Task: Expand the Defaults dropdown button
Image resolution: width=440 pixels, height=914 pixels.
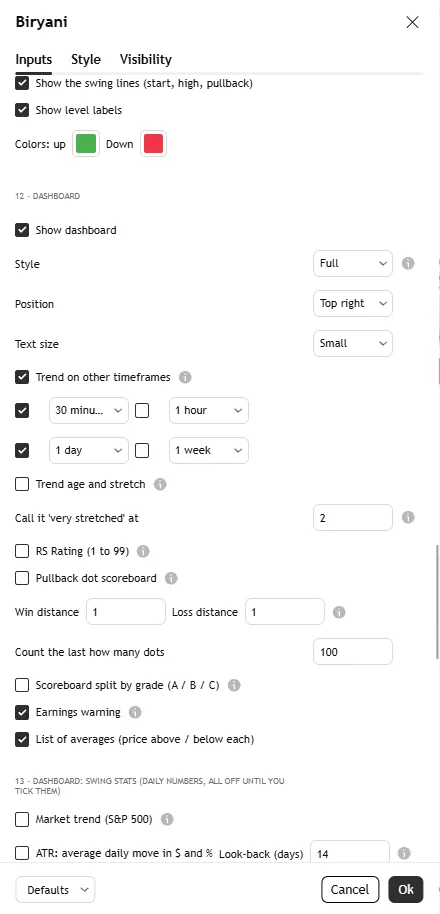Action: point(55,890)
